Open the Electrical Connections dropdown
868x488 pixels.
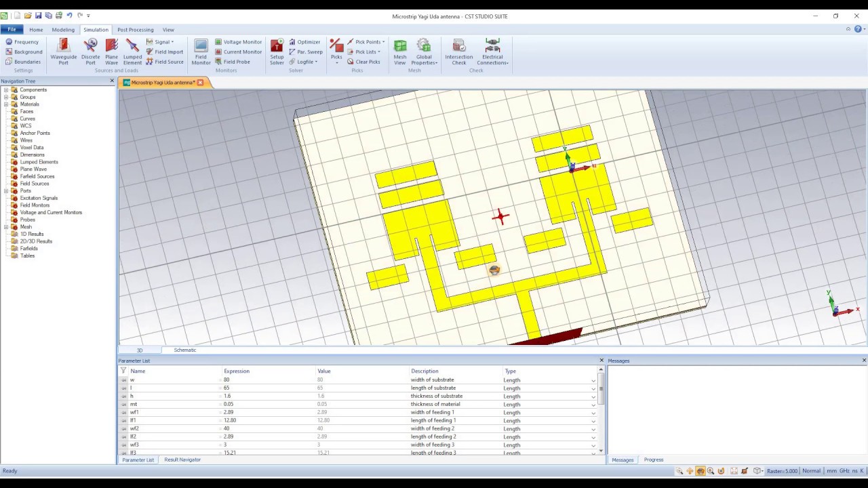point(492,52)
